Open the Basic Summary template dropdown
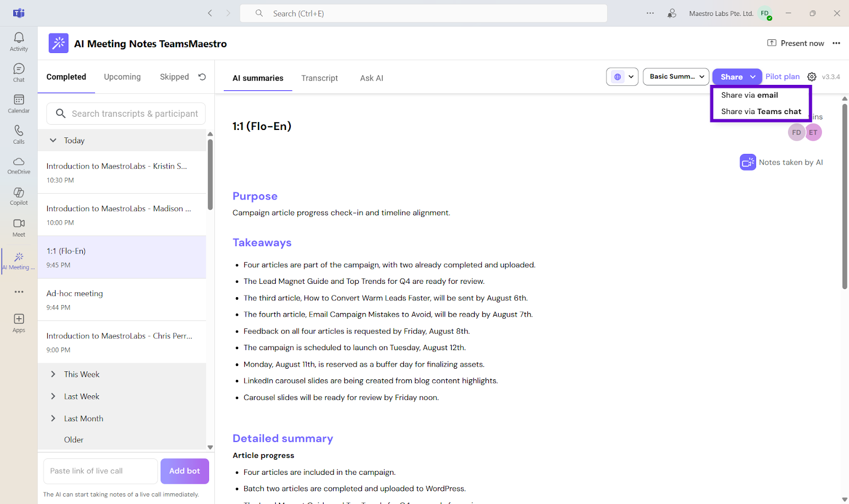Viewport: 849px width, 504px height. [x=676, y=77]
